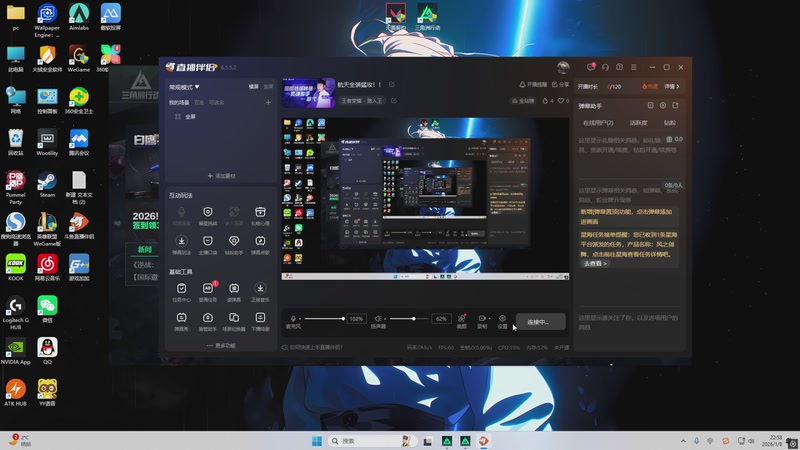
Task: Open 弹幕点歌 song request icon
Action: click(260, 245)
